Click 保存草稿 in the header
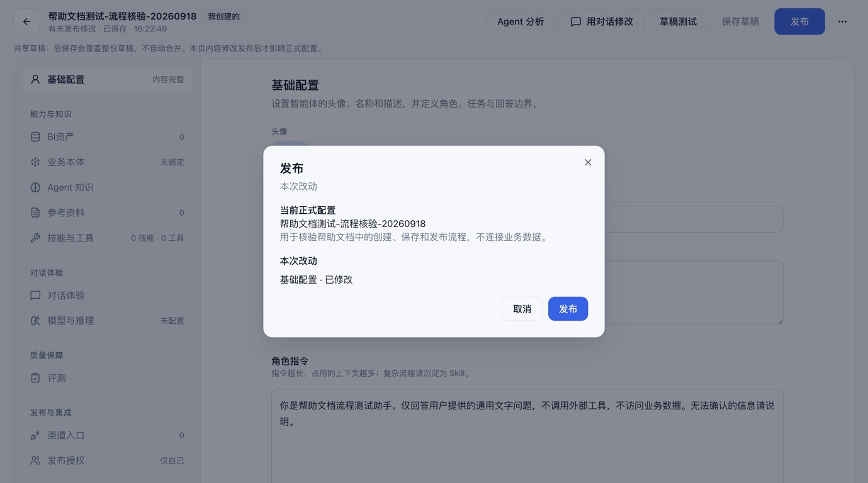 (740, 21)
